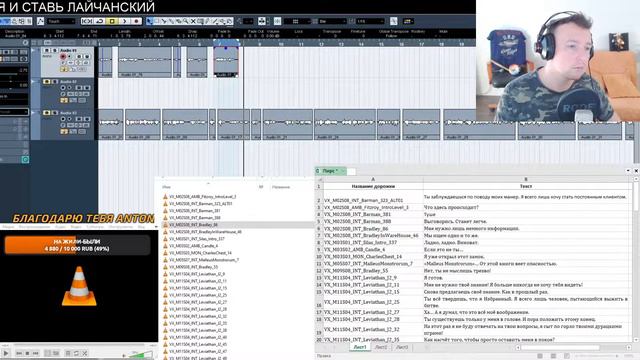
Task: Solo the Audio 03 track
Action: click(x=54, y=113)
